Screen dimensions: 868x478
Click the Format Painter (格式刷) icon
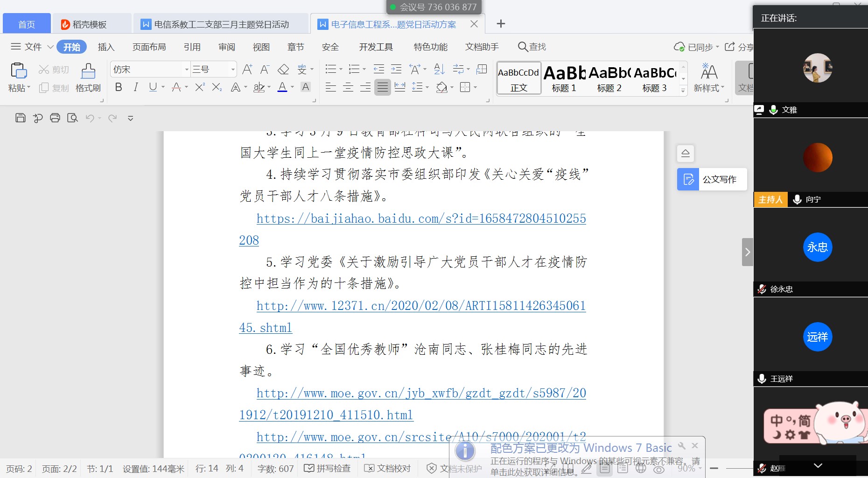88,71
